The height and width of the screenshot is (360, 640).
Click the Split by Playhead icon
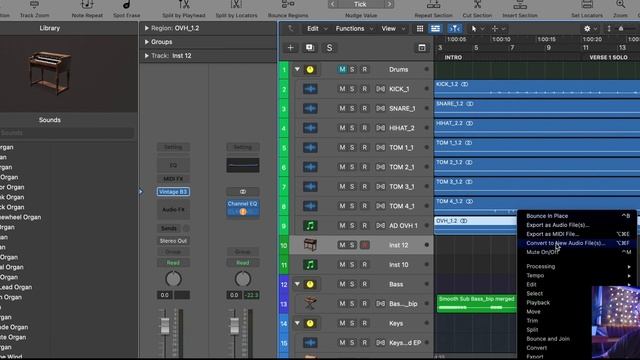click(184, 5)
